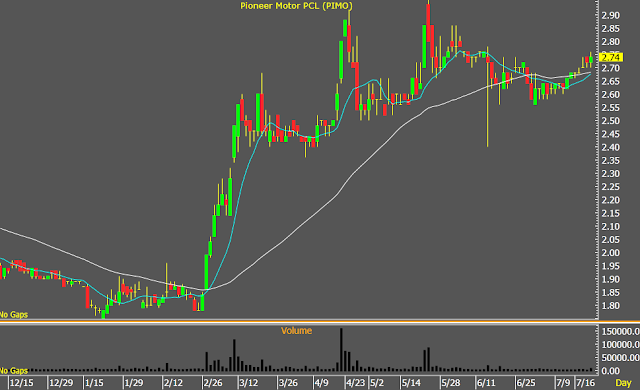This screenshot has height=390, width=640.
Task: Click the 2.65 price axis label
Action: click(610, 82)
